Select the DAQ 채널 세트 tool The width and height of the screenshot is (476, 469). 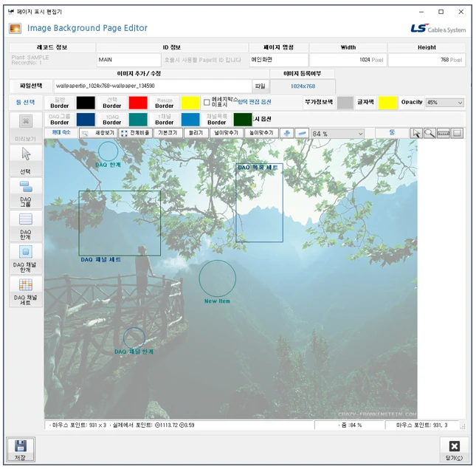[x=26, y=291]
